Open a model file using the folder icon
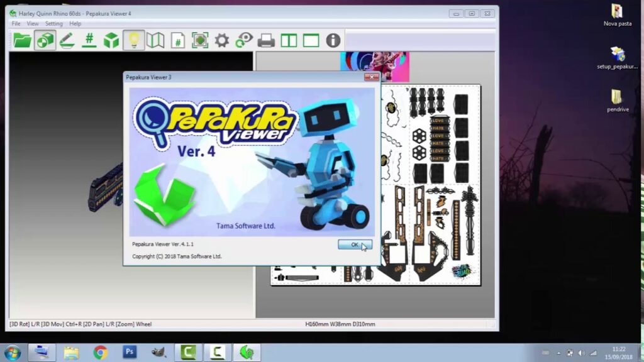 (21, 40)
